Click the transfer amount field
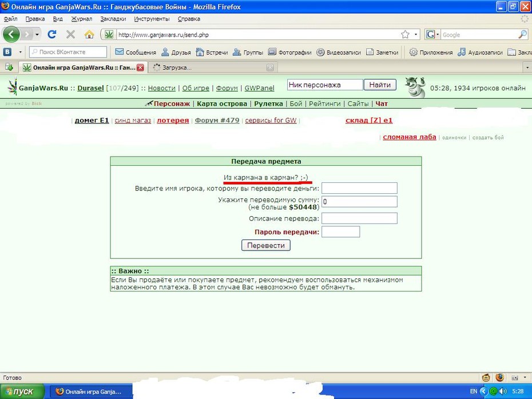 [x=359, y=202]
